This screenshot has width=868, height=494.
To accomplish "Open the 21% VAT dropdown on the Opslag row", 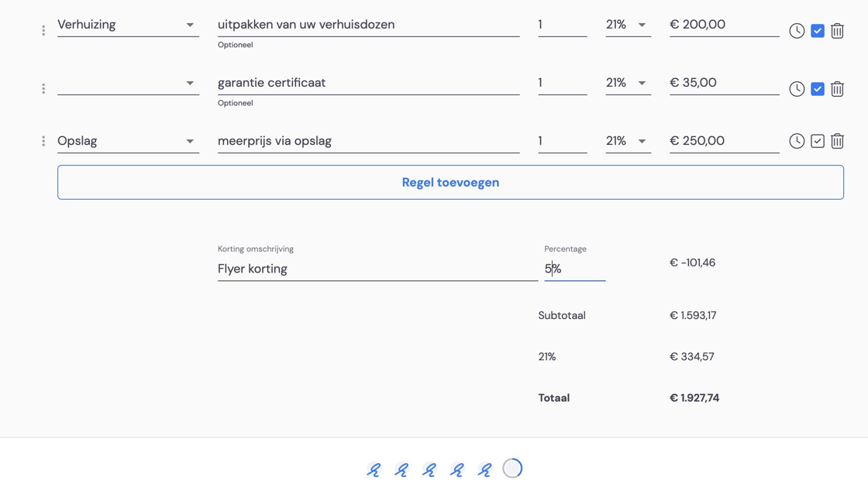I will click(628, 141).
